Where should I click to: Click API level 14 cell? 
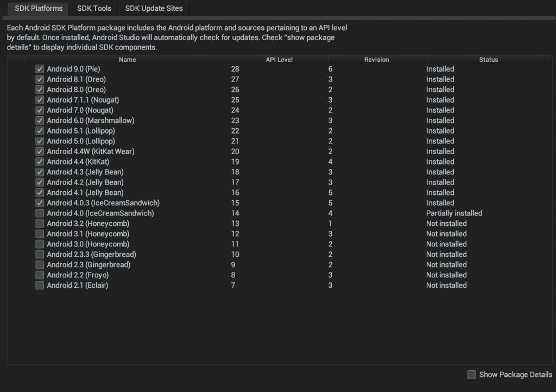point(235,213)
